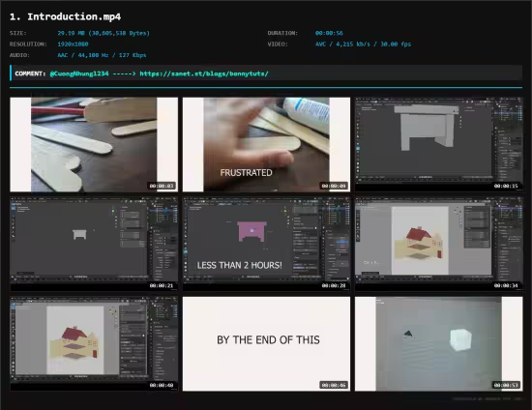Screen dimensions: 532x410
Task: Select the @CuongNhung1234 comment handle
Action: click(79, 73)
